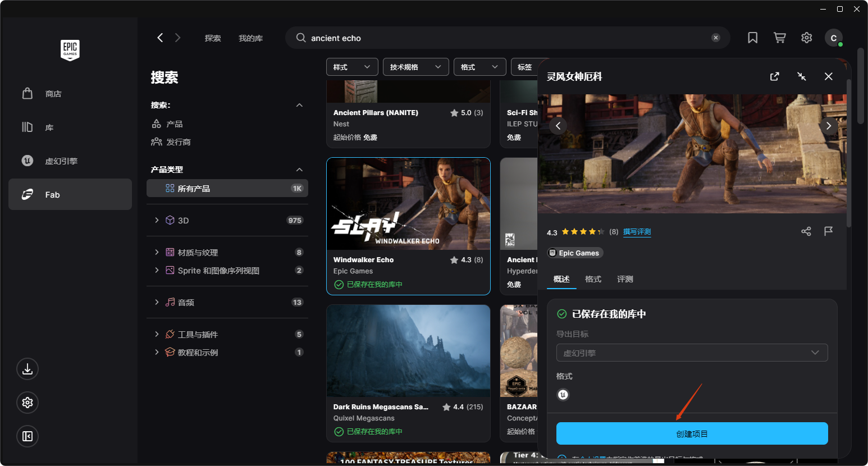This screenshot has width=868, height=466.
Task: Open the top bar settings gear
Action: click(x=807, y=38)
